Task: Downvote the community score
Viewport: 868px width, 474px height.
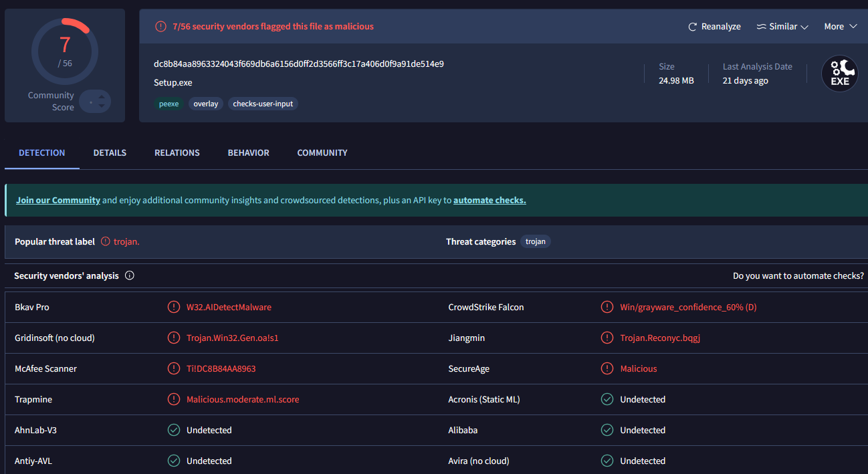Action: pos(102,106)
